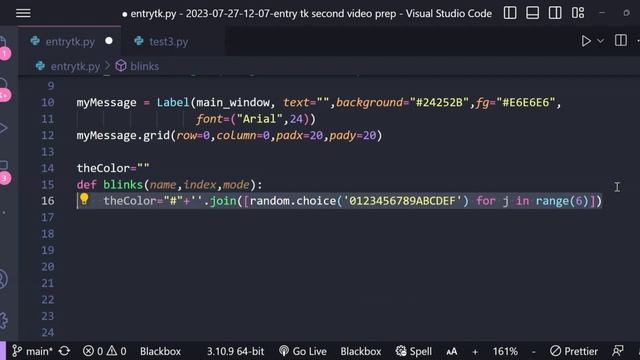Click the unsaved dot on entrytk.py tab

[109, 41]
